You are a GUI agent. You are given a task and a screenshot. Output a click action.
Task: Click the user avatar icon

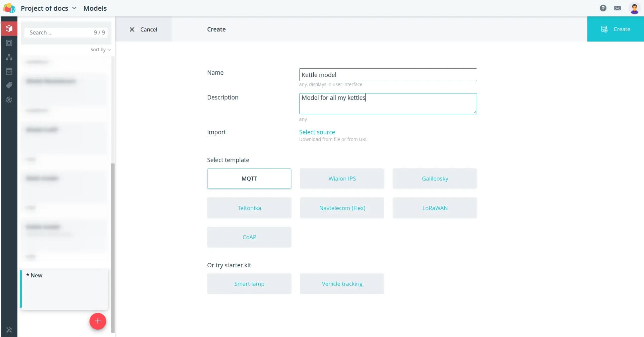[634, 8]
